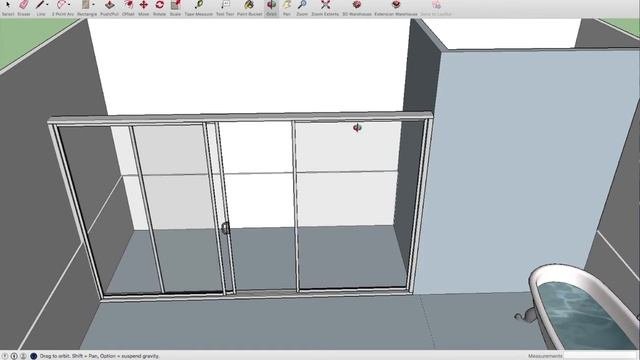Screen dimensions: 640x360
Task: Select the Paint Bucket tool
Action: pos(249,5)
